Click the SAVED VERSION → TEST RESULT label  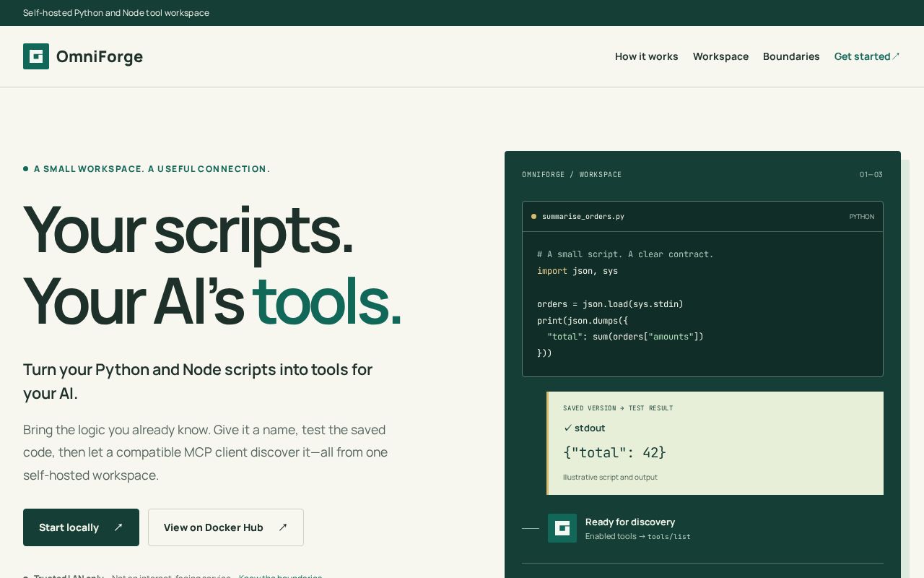pos(618,408)
